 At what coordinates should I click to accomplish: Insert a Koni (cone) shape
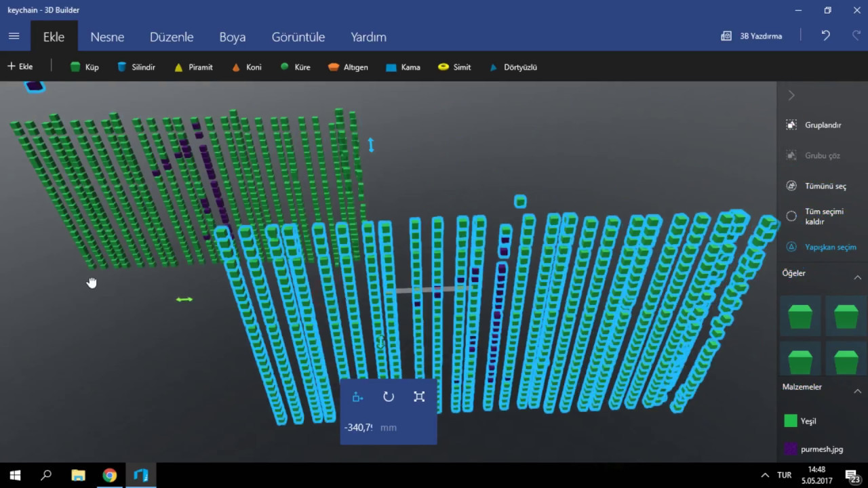coord(246,67)
